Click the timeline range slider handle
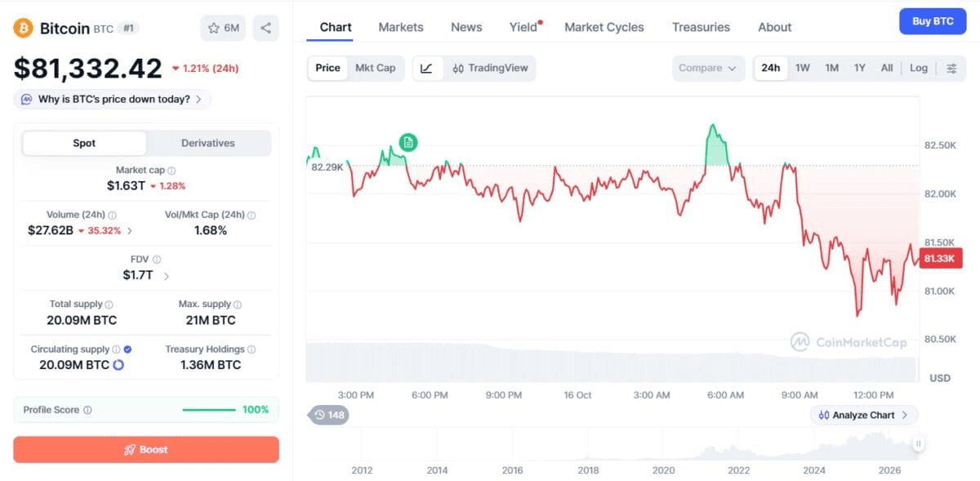 tap(919, 443)
